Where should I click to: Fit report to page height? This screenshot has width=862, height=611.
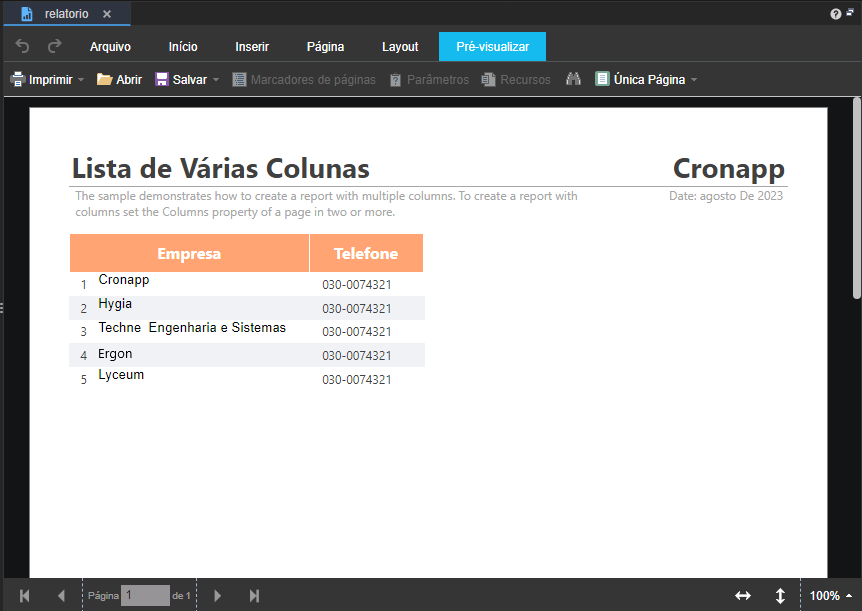(780, 596)
